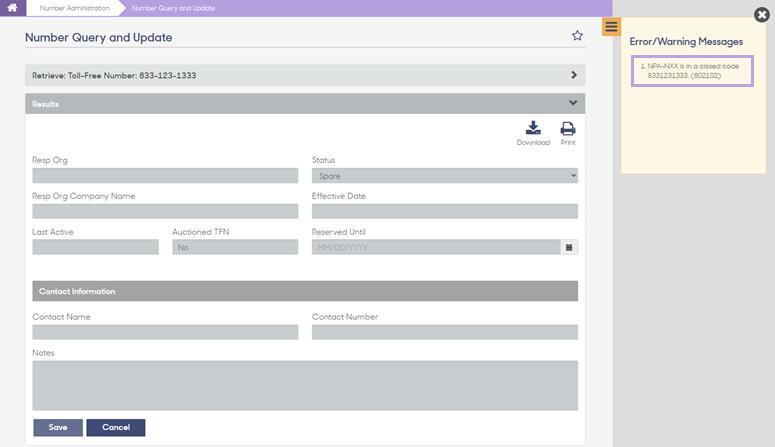775x447 pixels.
Task: Open the Reserved Until calendar picker
Action: click(569, 247)
